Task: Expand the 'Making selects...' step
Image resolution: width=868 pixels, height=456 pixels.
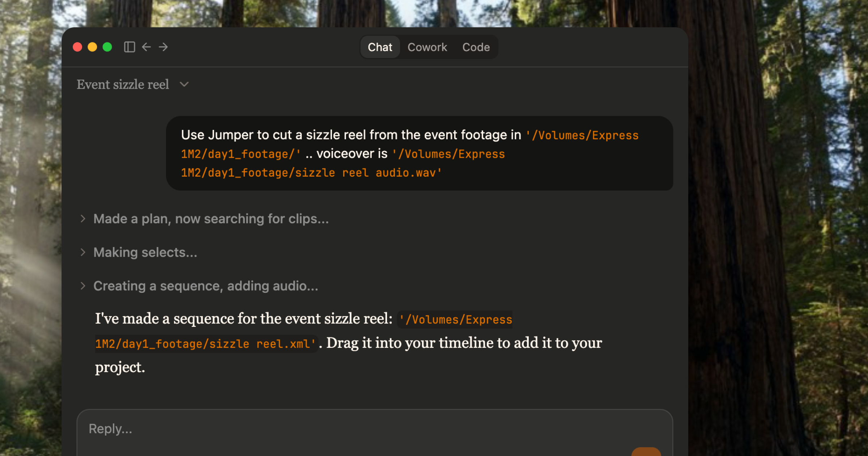Action: coord(83,252)
